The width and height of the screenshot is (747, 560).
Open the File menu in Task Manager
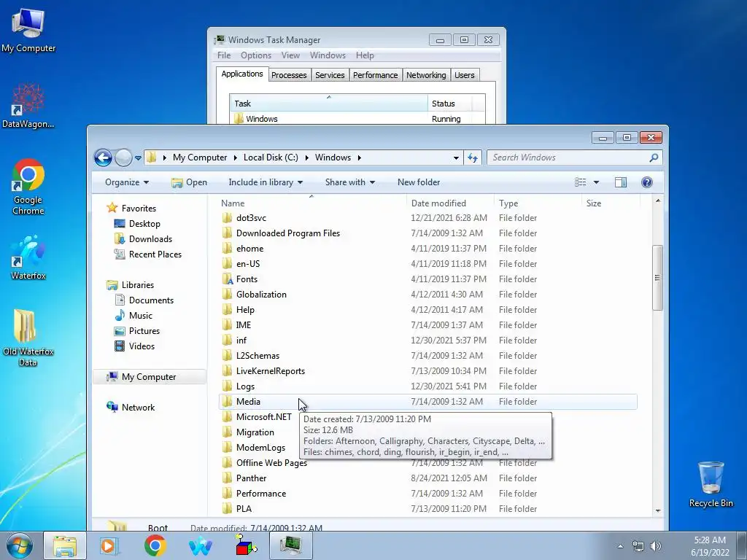(224, 55)
